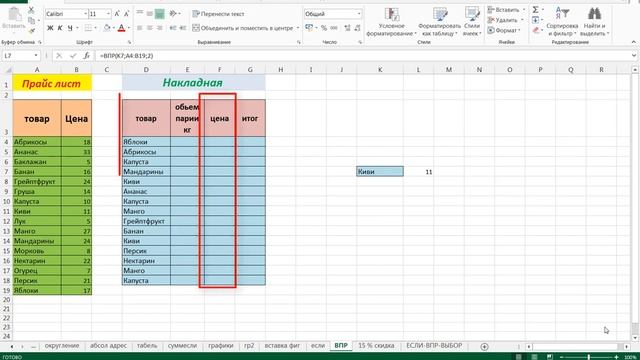
Task: Toggle italic (К) formatting
Action: [60, 28]
